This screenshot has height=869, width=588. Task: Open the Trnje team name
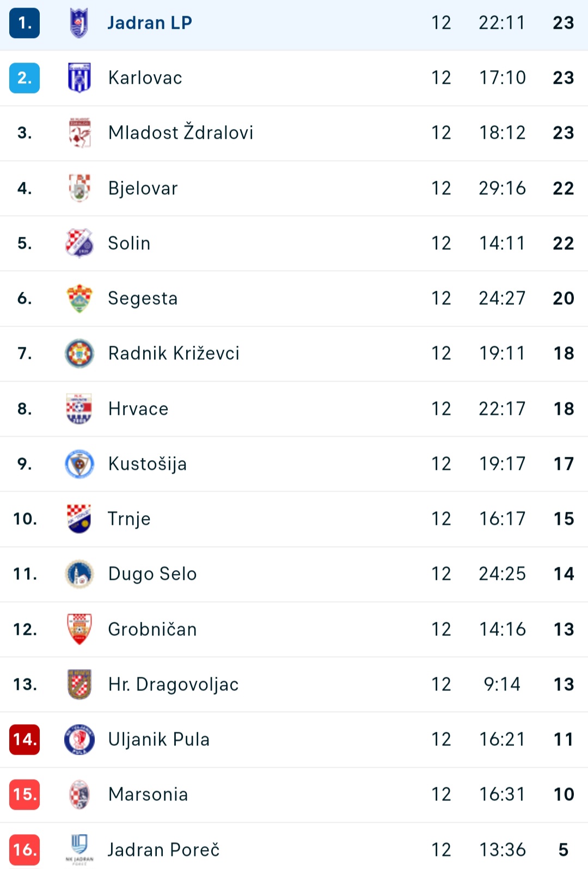(129, 519)
